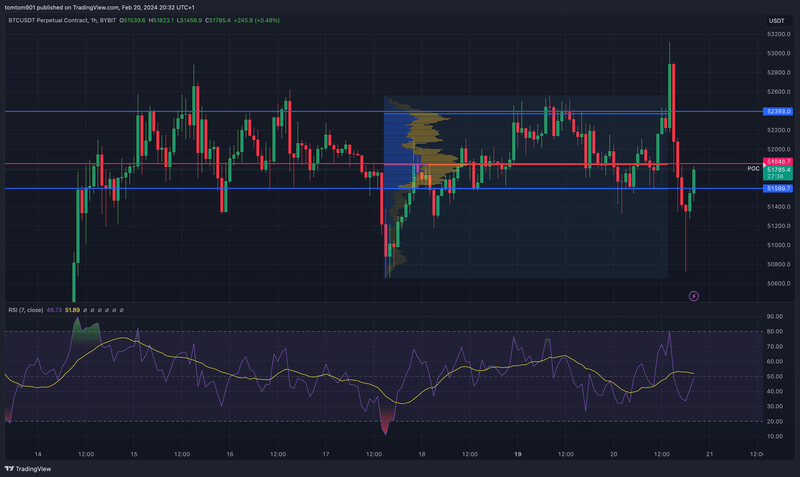Click date label 17 on the time axis
The image size is (800, 477).
point(326,454)
